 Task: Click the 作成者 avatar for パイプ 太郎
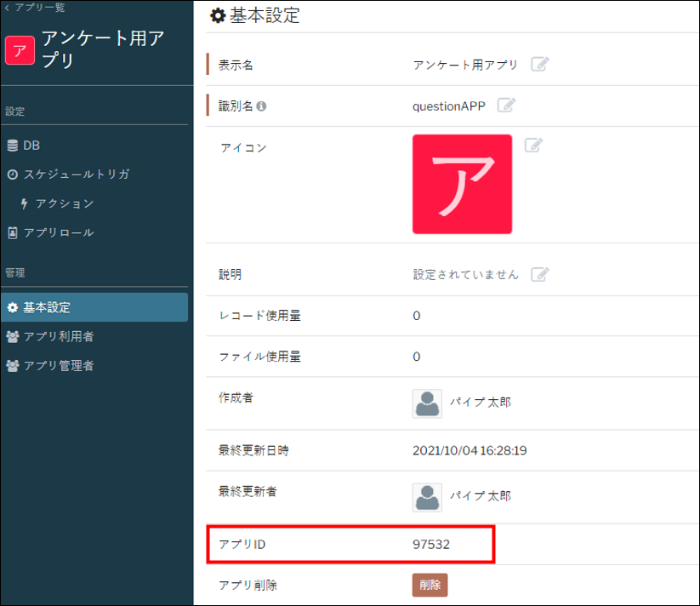point(427,403)
